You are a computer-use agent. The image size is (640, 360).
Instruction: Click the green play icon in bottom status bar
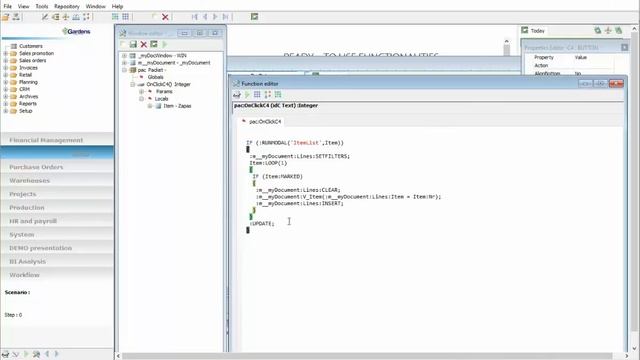(26, 354)
